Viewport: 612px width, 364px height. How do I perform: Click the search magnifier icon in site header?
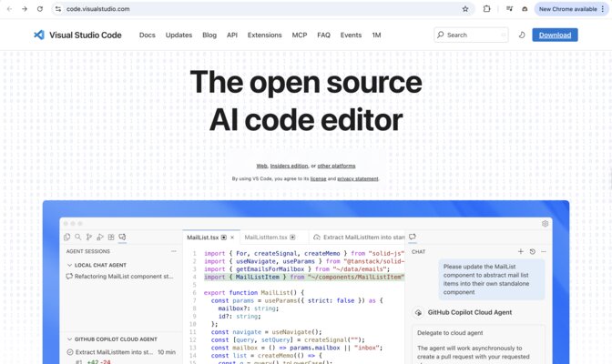[x=441, y=35]
